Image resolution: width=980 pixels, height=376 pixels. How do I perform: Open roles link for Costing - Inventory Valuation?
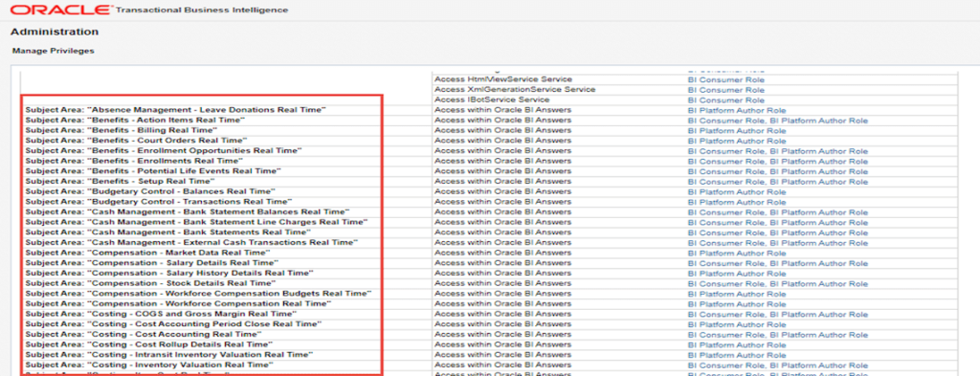pos(777,365)
